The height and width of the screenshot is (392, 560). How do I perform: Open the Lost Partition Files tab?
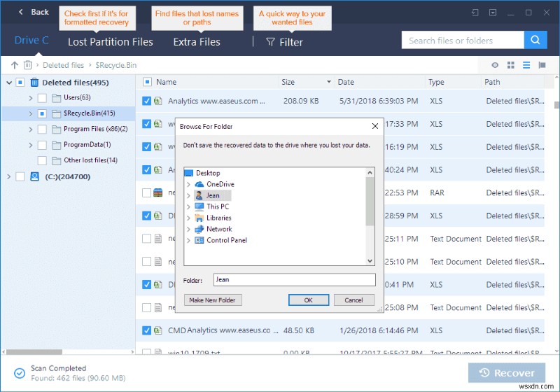pyautogui.click(x=111, y=42)
